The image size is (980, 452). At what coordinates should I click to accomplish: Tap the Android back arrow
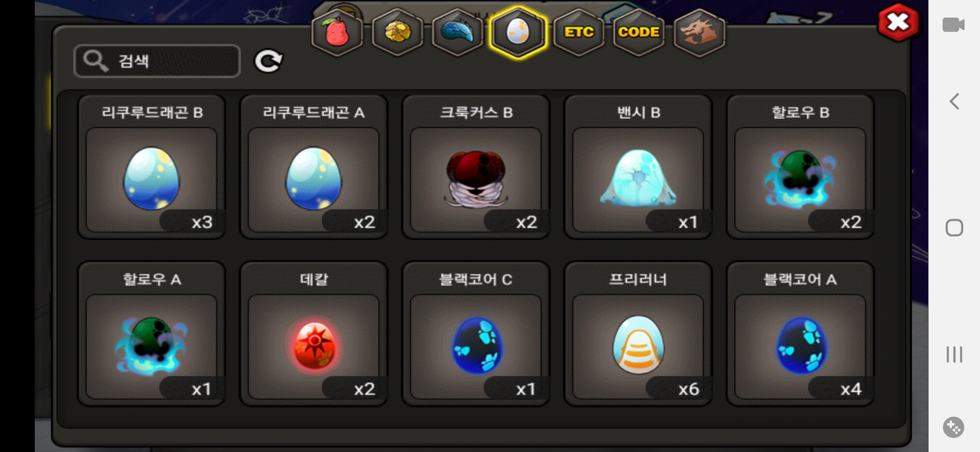[x=954, y=101]
